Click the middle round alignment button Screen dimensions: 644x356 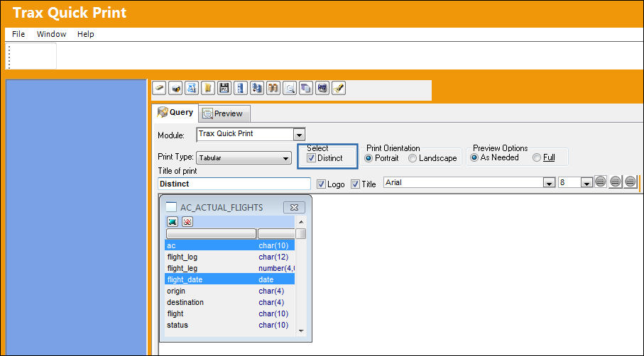(x=616, y=182)
